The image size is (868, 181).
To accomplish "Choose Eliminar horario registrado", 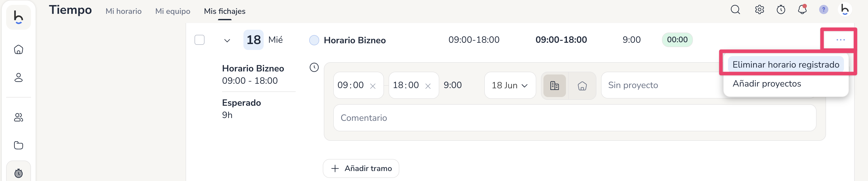I will point(785,65).
